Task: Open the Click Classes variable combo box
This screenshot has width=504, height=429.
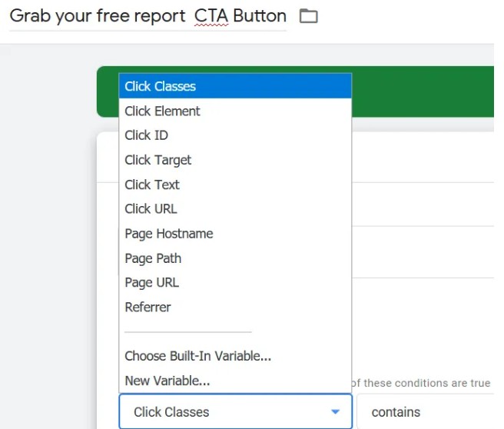Action: 223,412
